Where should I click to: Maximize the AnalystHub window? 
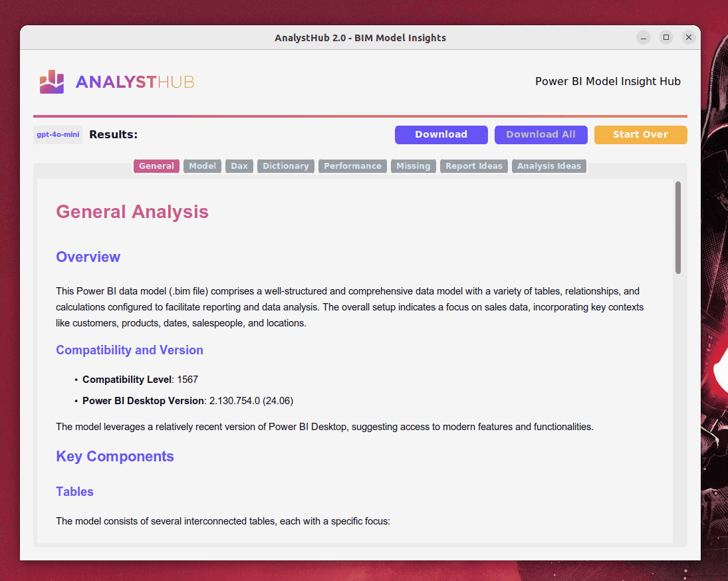(x=666, y=38)
